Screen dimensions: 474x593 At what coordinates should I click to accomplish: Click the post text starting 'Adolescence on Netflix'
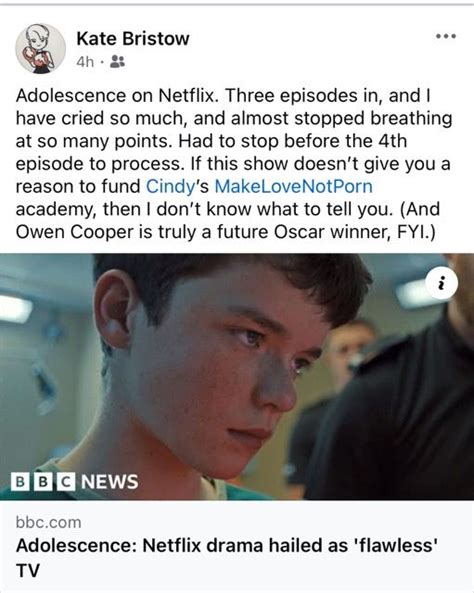pyautogui.click(x=234, y=163)
